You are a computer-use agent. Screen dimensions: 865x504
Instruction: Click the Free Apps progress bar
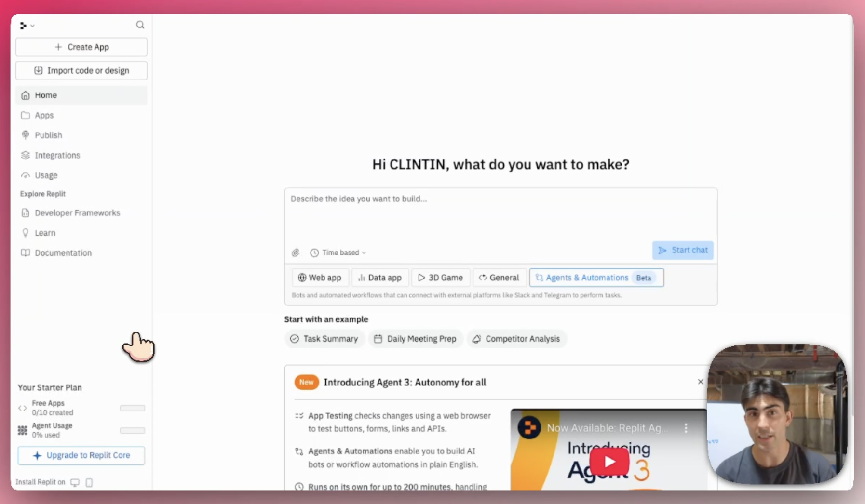(x=133, y=408)
